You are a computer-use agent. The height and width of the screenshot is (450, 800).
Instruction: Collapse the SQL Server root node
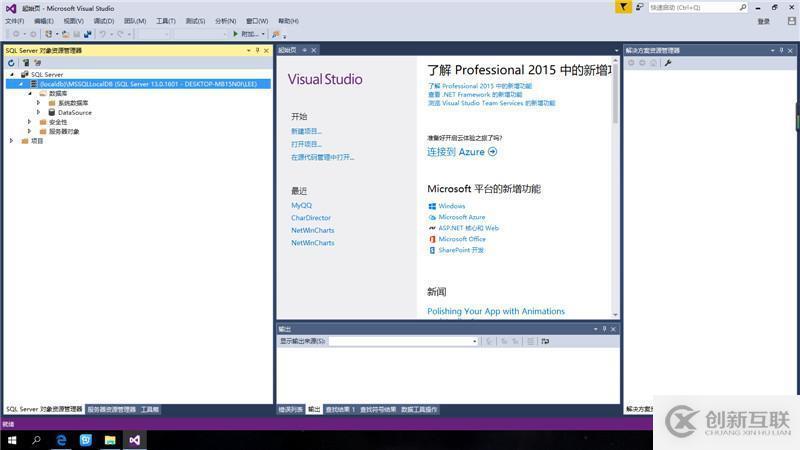point(12,74)
